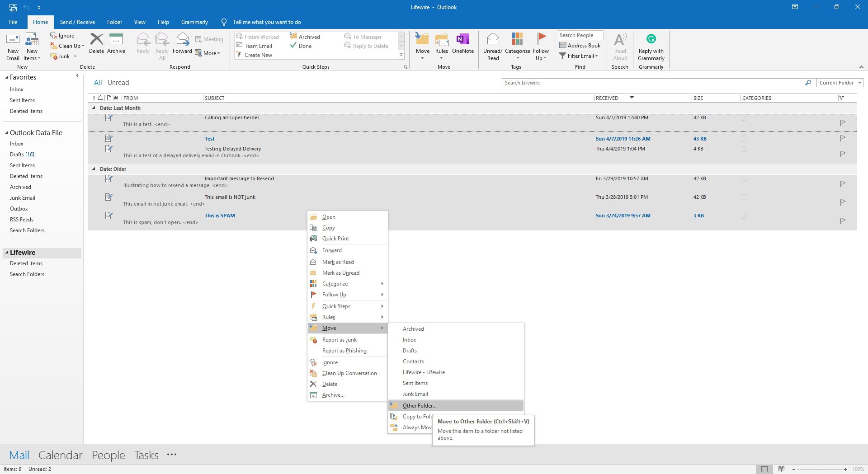
Task: Toggle category box for Testing Delayed Delivery
Action: [744, 149]
